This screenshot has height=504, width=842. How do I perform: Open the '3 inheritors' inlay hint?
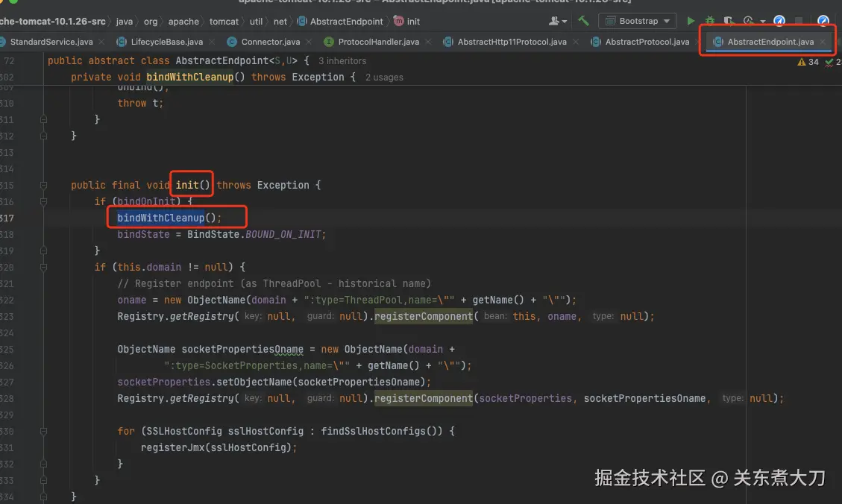(x=342, y=61)
